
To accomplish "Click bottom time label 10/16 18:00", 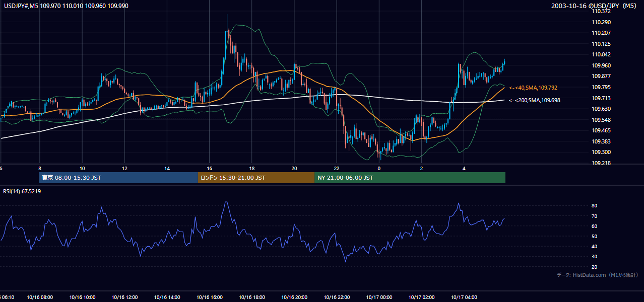I will [252, 297].
